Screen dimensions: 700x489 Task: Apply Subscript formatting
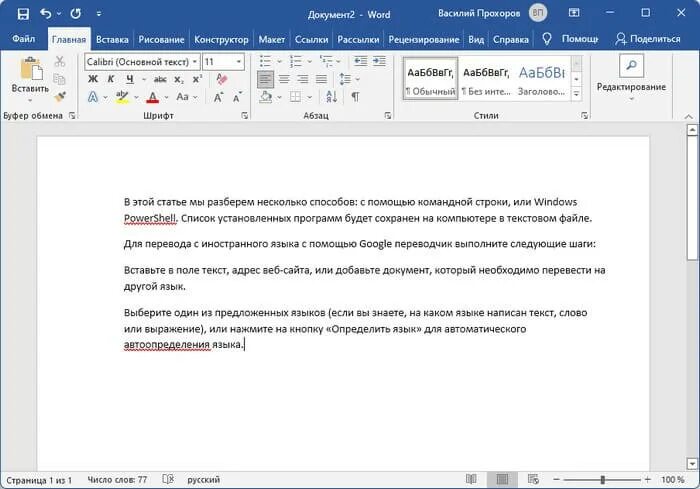[179, 79]
